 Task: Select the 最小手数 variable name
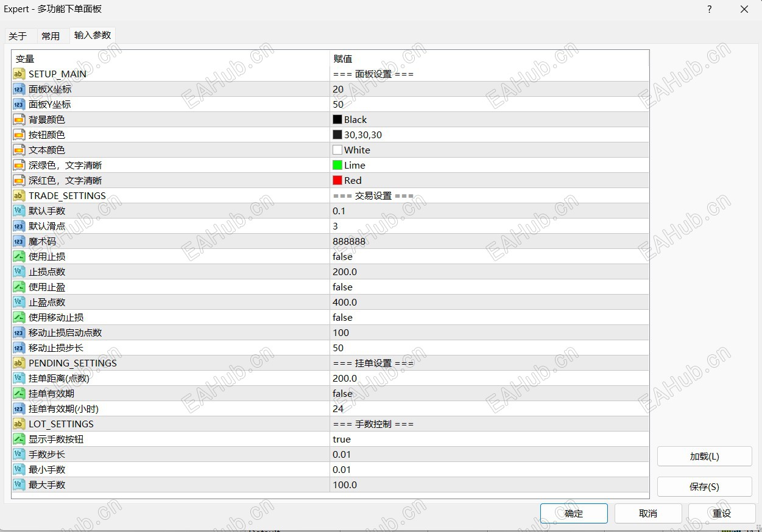(x=47, y=469)
